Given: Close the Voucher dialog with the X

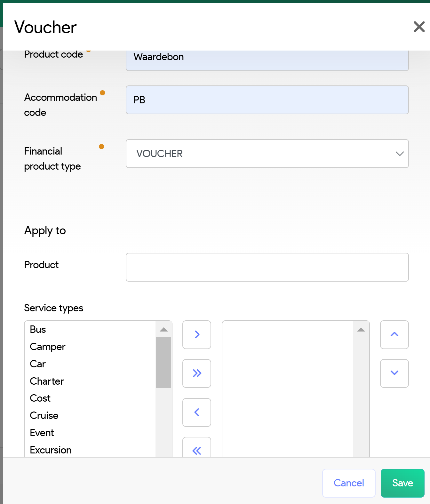Looking at the screenshot, I should (419, 27).
